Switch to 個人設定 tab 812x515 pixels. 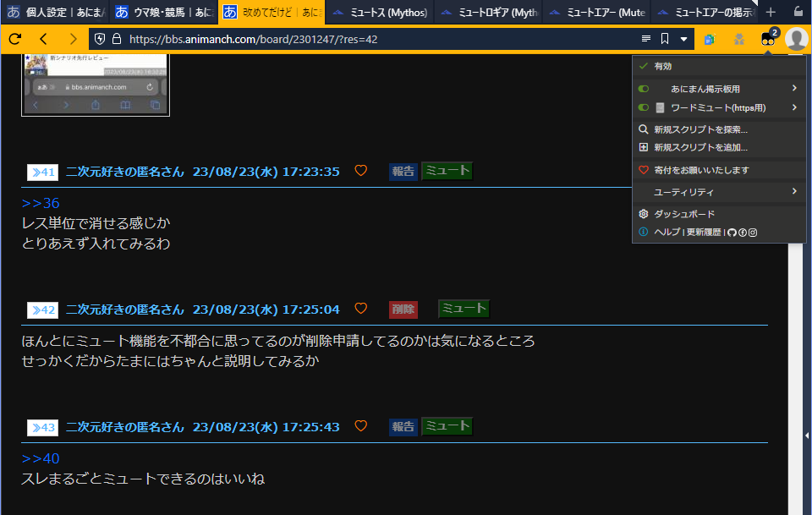(x=55, y=12)
